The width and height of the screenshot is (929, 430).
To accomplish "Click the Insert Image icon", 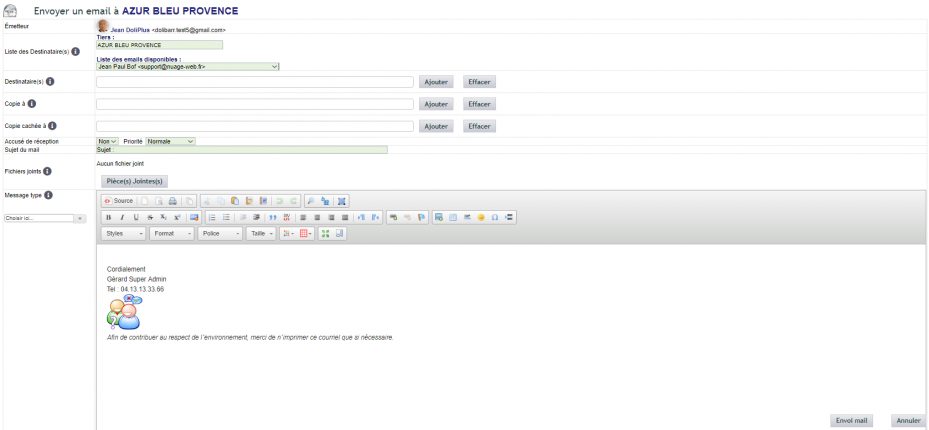I will point(438,217).
